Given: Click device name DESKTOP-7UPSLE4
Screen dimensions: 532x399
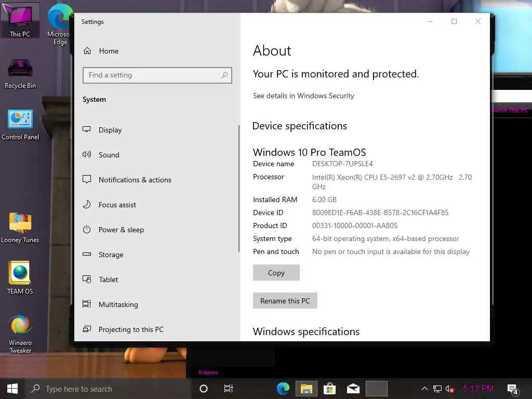Looking at the screenshot, I should [x=342, y=164].
